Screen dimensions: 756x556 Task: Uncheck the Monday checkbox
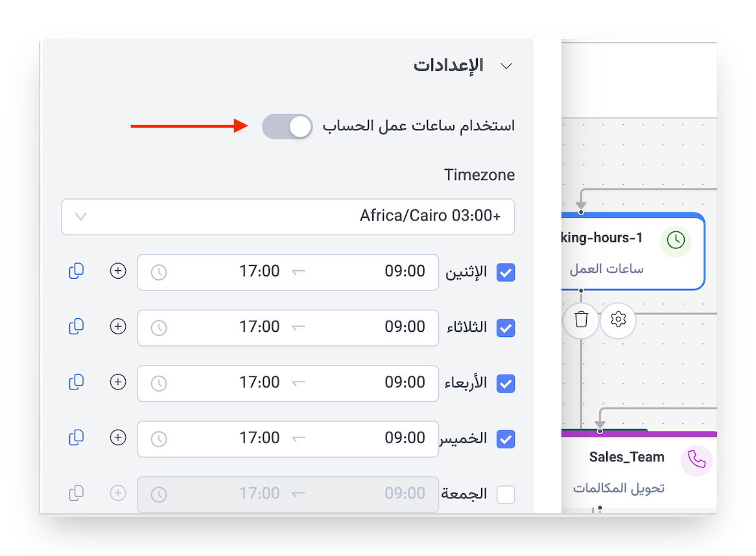(506, 273)
